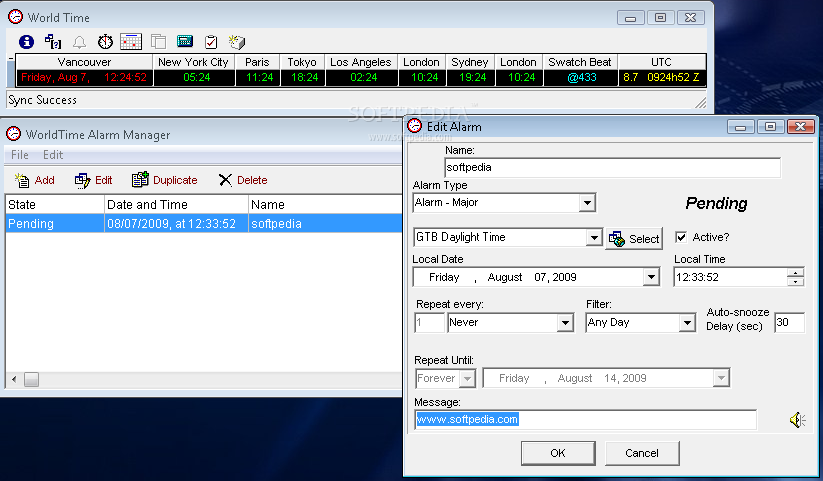Click the alarm Name input field
823x481 pixels.
click(612, 168)
